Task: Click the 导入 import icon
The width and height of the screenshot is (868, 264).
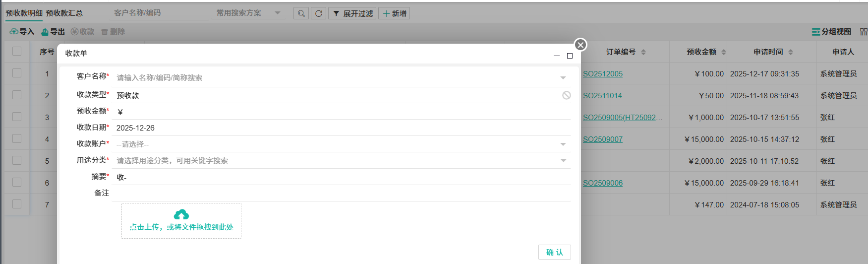Action: click(x=14, y=32)
